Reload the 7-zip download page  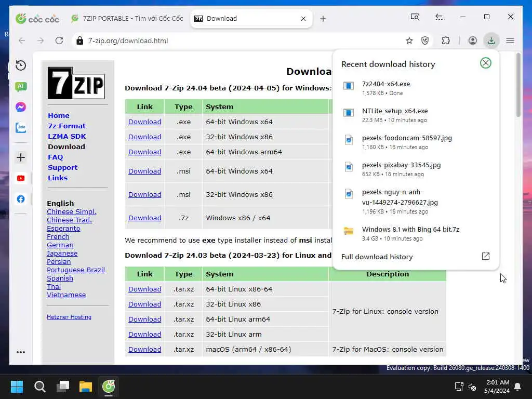59,41
